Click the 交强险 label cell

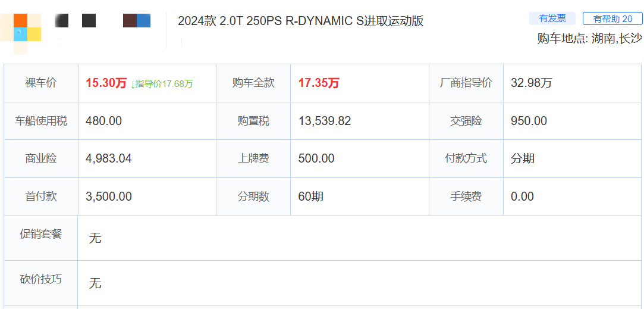pos(466,121)
